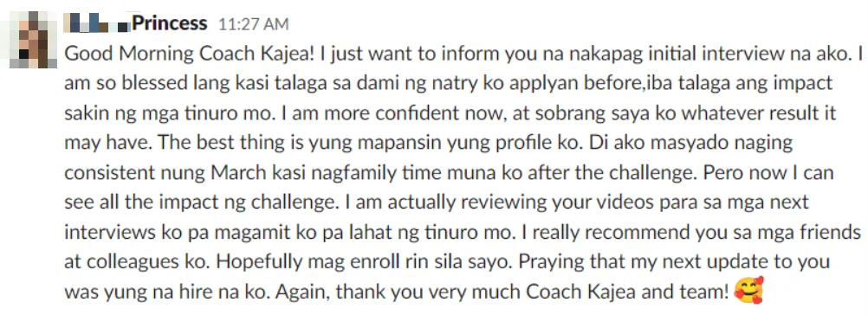
Task: Open Princess's user profile name
Action: pos(170,23)
